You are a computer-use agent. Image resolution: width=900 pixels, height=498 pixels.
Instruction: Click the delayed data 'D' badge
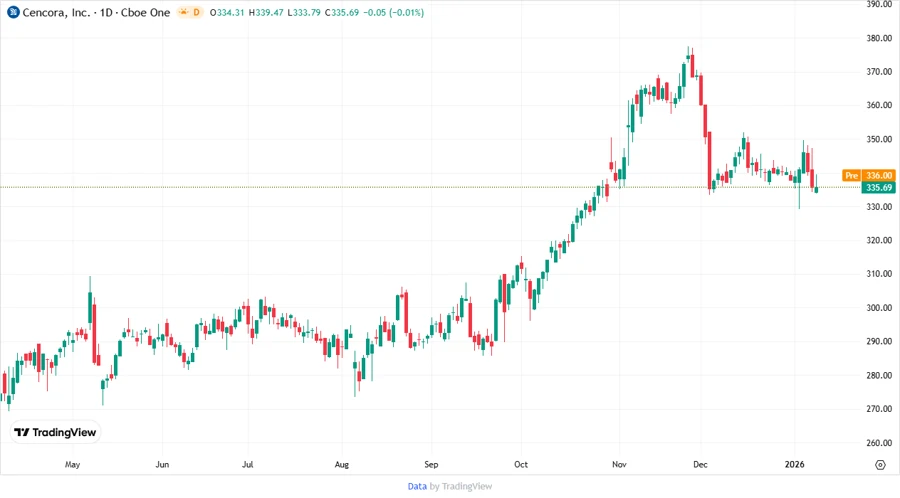pyautogui.click(x=196, y=12)
